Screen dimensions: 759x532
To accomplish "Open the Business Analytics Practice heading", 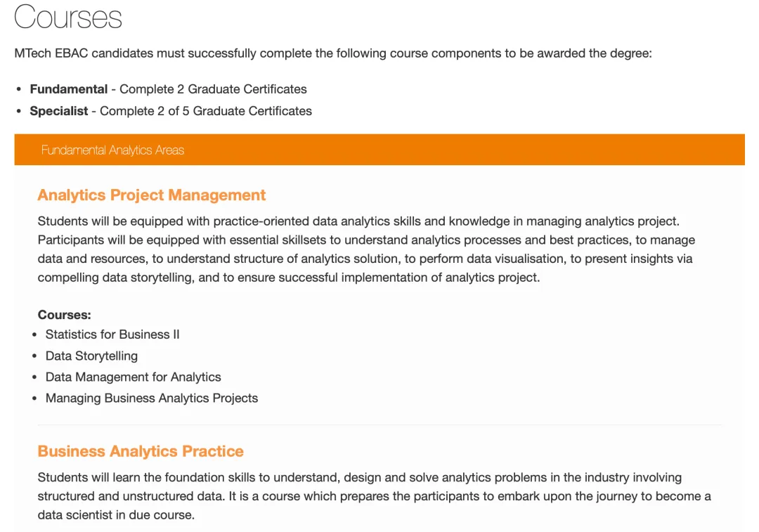I will (141, 451).
